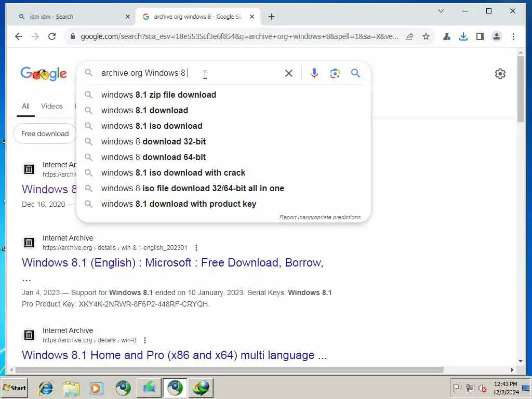This screenshot has height=399, width=532.
Task: Open Windows Explorer folder on taskbar
Action: click(x=71, y=388)
